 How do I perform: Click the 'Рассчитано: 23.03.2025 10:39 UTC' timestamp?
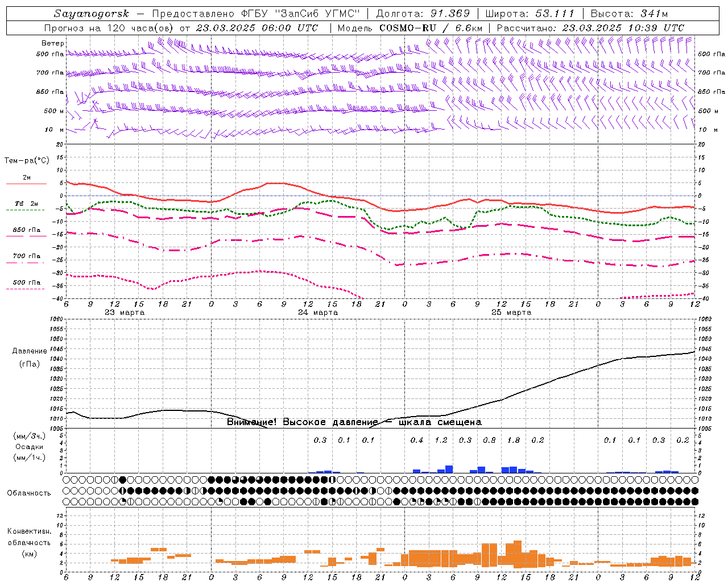tap(590, 28)
